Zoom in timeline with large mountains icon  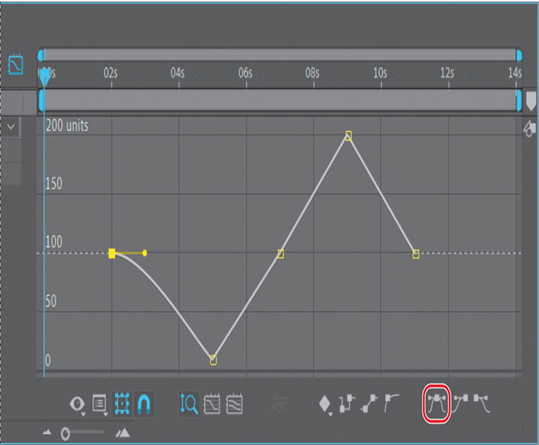pyautogui.click(x=123, y=433)
